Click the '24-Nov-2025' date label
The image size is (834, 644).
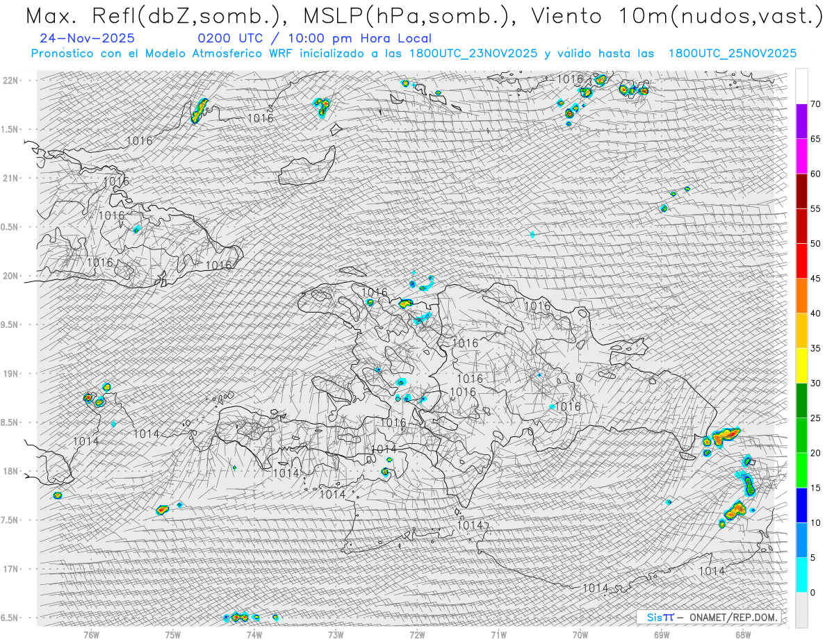click(88, 38)
